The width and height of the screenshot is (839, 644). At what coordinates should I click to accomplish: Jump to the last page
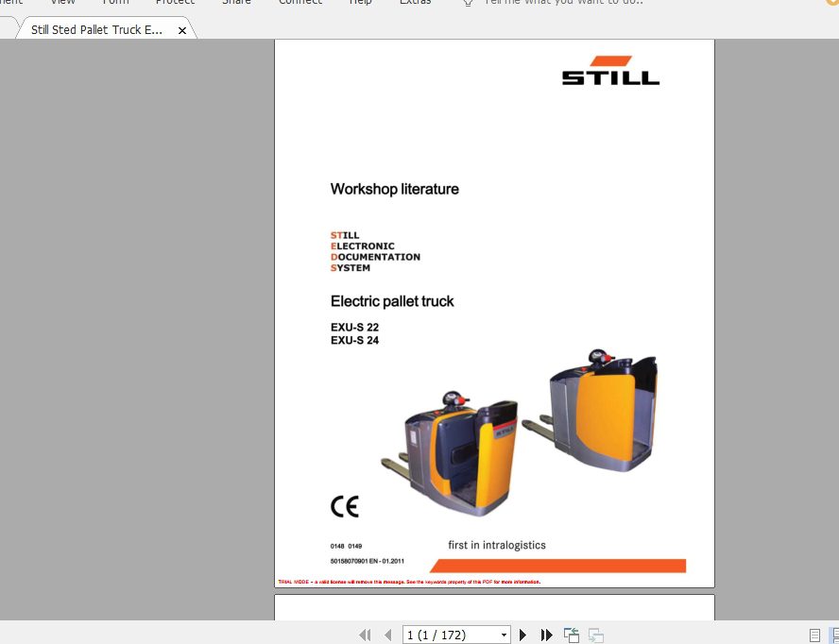(x=546, y=635)
